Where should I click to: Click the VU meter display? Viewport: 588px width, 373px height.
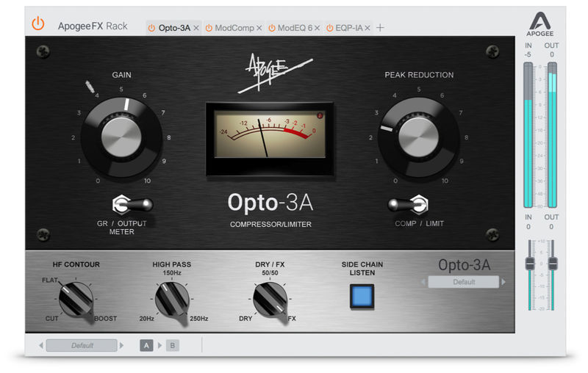270,139
